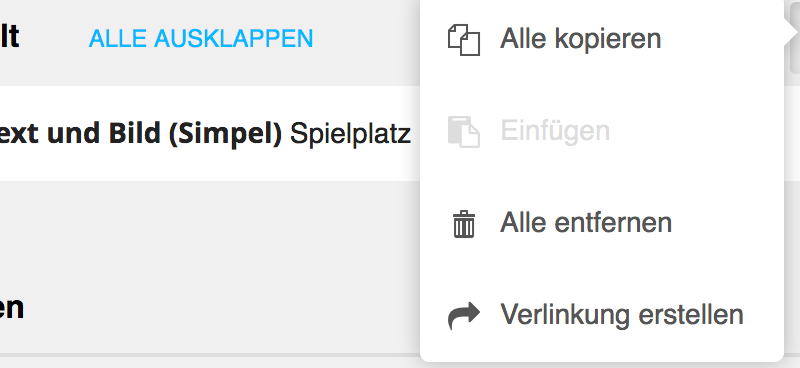Click the trash can icon
800x368 pixels.
pos(464,224)
